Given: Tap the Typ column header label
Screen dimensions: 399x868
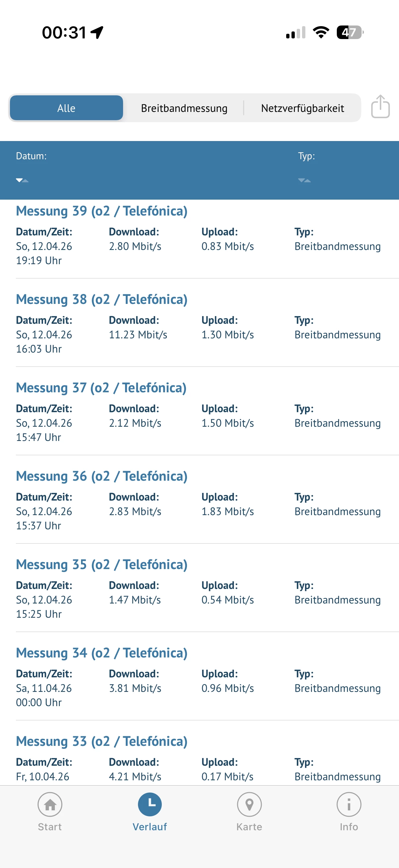Looking at the screenshot, I should (306, 156).
